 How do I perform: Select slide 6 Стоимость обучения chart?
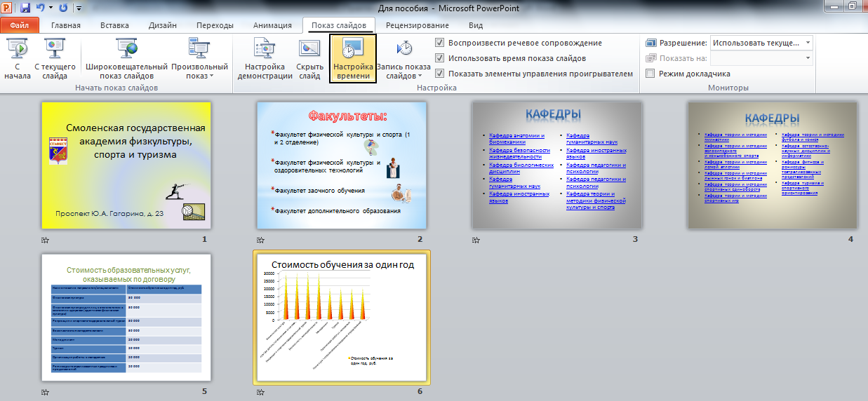(342, 318)
